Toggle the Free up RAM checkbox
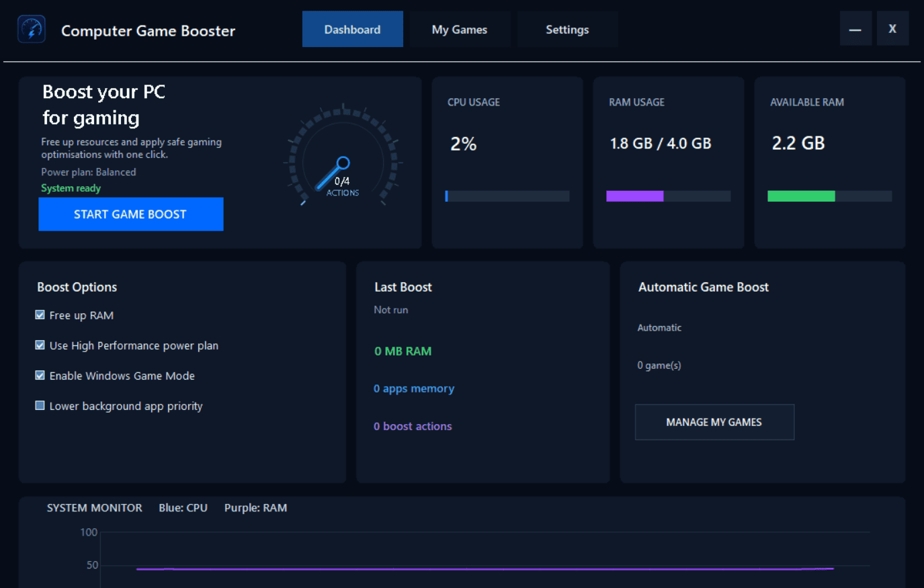 pos(40,315)
